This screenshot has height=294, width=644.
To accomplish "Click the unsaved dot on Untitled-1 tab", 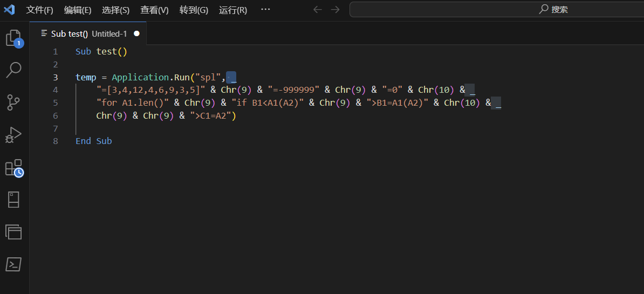I will [x=136, y=33].
